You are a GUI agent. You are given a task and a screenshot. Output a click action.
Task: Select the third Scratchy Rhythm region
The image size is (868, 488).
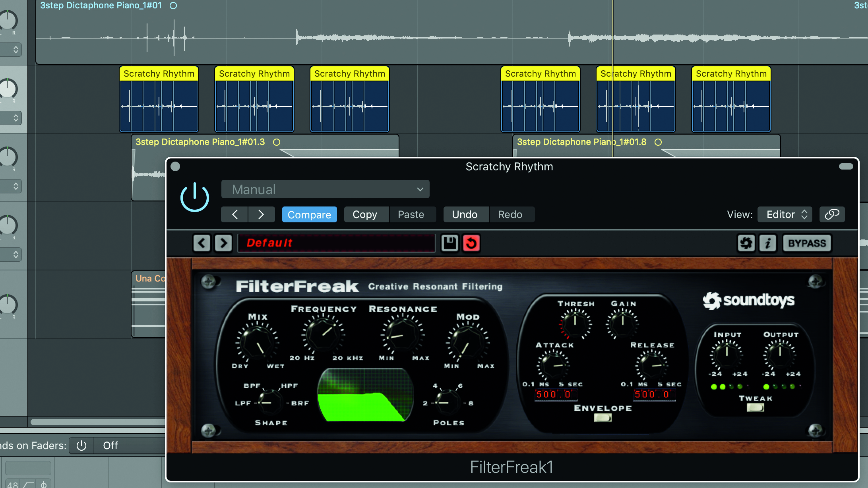350,99
